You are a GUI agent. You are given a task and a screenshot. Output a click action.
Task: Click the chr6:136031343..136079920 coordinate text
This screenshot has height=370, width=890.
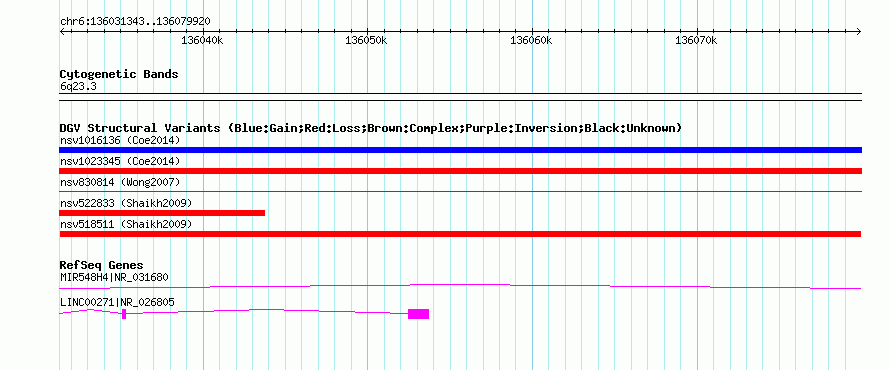[136, 22]
